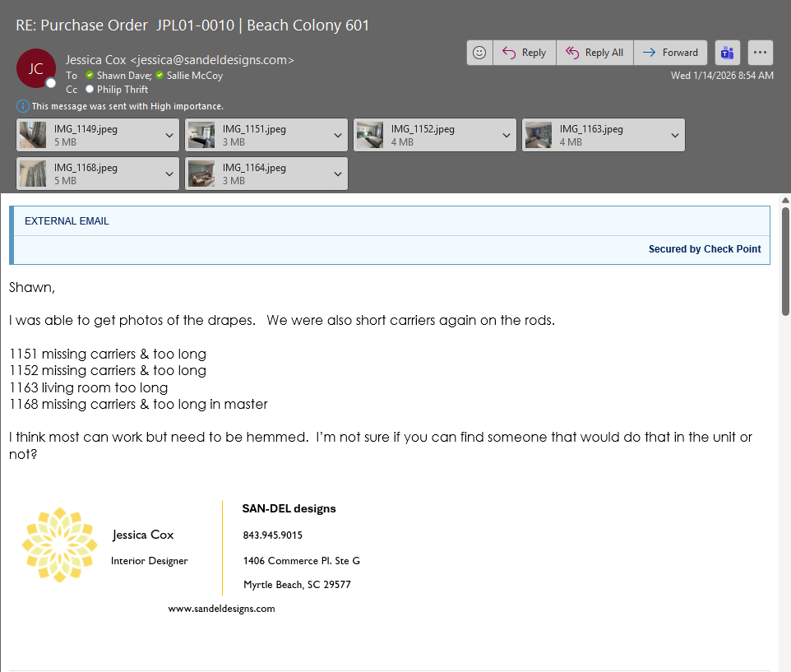Click the emoji reaction smiley icon
The height and width of the screenshot is (672, 791).
click(x=479, y=53)
